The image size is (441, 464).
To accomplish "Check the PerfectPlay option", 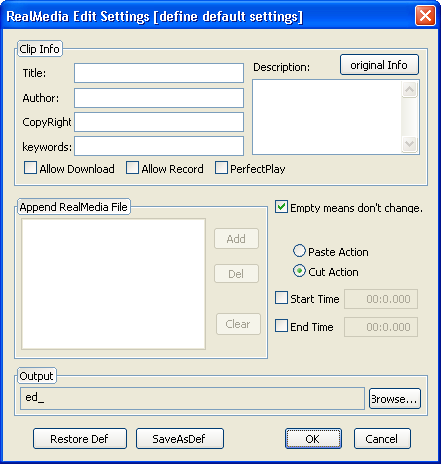I will 221,168.
